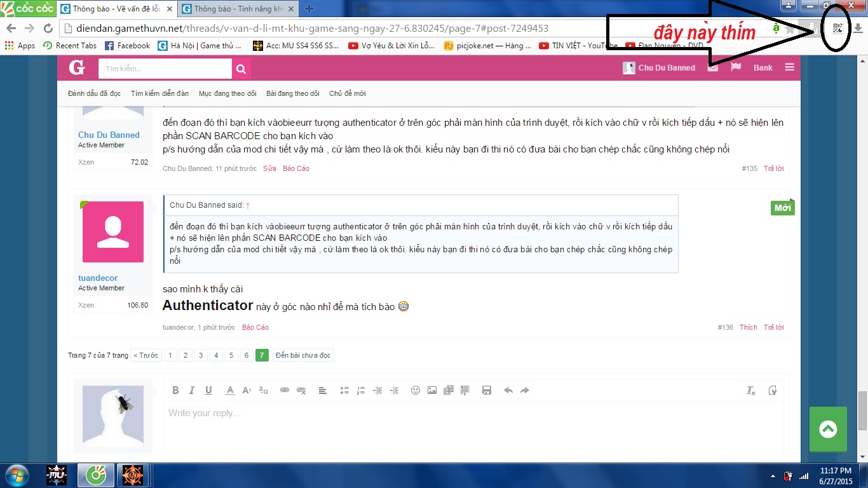Click the undo arrow in reply editor

[508, 390]
